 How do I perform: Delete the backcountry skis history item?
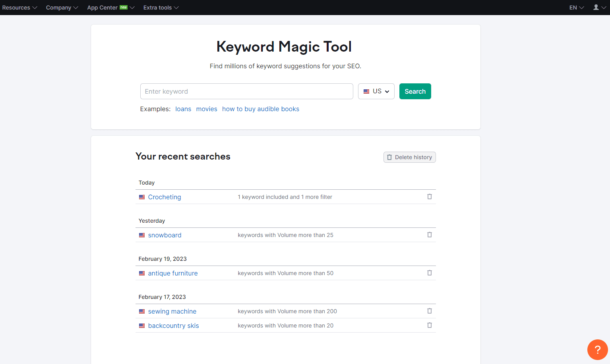click(430, 325)
